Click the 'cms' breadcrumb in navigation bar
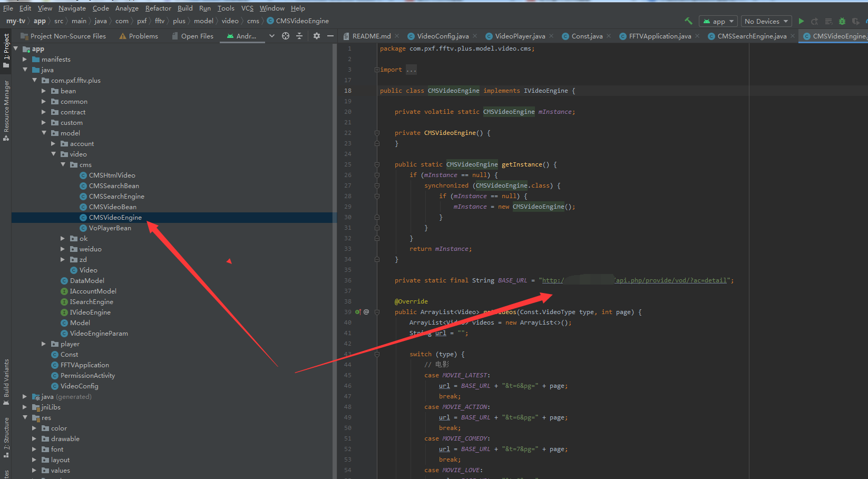The height and width of the screenshot is (479, 868). (x=253, y=21)
